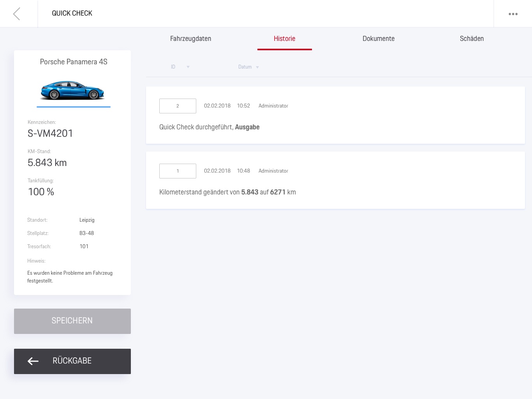The height and width of the screenshot is (399, 532).
Task: Click the Hinweis note text
Action: [x=70, y=277]
